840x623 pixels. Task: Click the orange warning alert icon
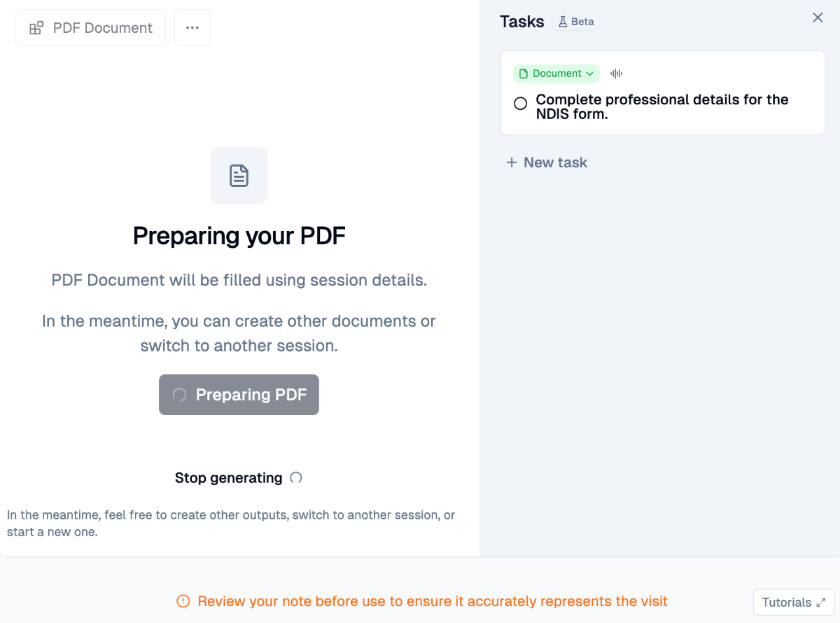pos(183,601)
